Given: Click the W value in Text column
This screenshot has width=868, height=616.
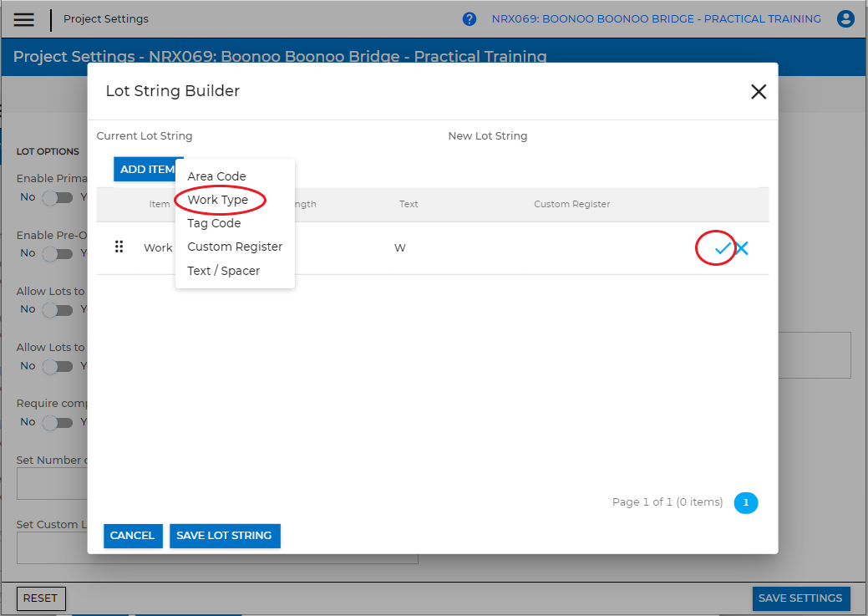Looking at the screenshot, I should [x=399, y=247].
